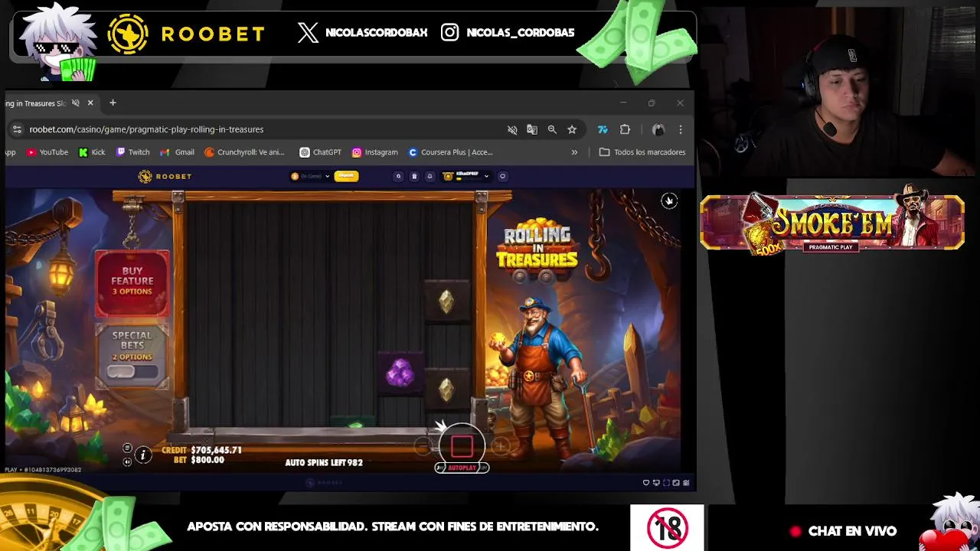Bookmark this page with the star
The image size is (980, 551).
pos(572,130)
